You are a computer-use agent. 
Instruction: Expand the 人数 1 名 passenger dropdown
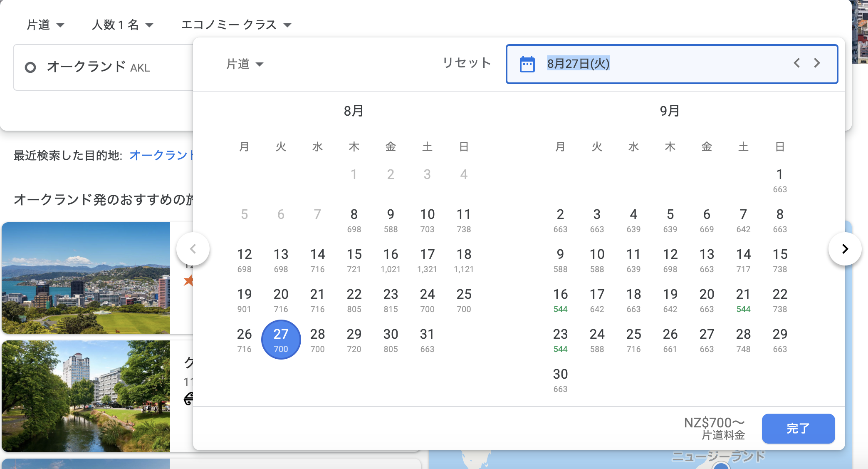pyautogui.click(x=122, y=25)
